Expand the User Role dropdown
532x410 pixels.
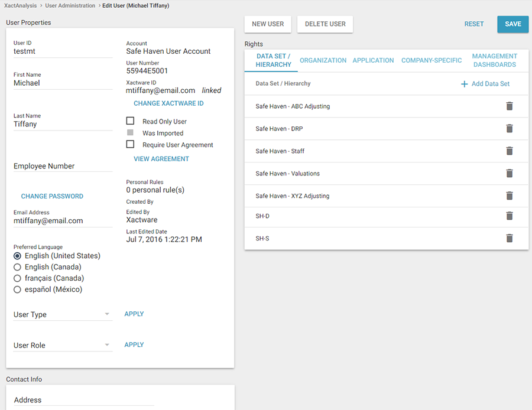tap(63, 346)
